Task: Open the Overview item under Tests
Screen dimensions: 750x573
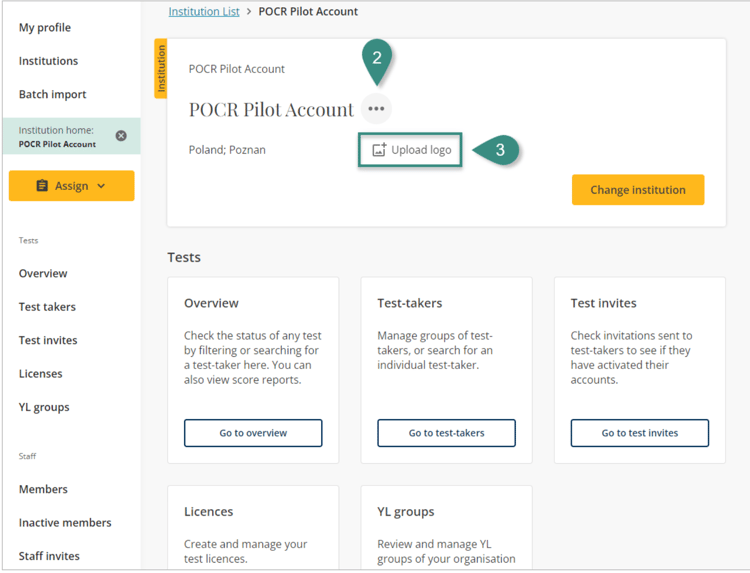Action: click(x=43, y=273)
